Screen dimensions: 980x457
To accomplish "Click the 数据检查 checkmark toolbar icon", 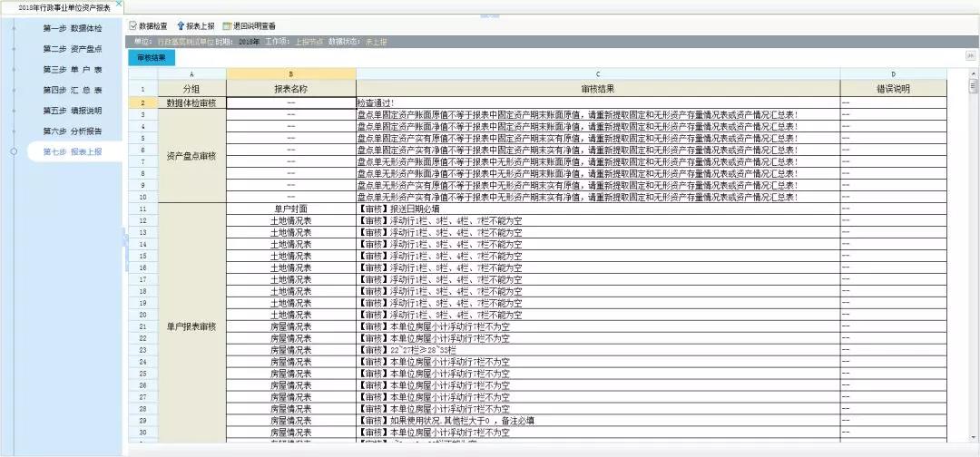I will coord(133,26).
